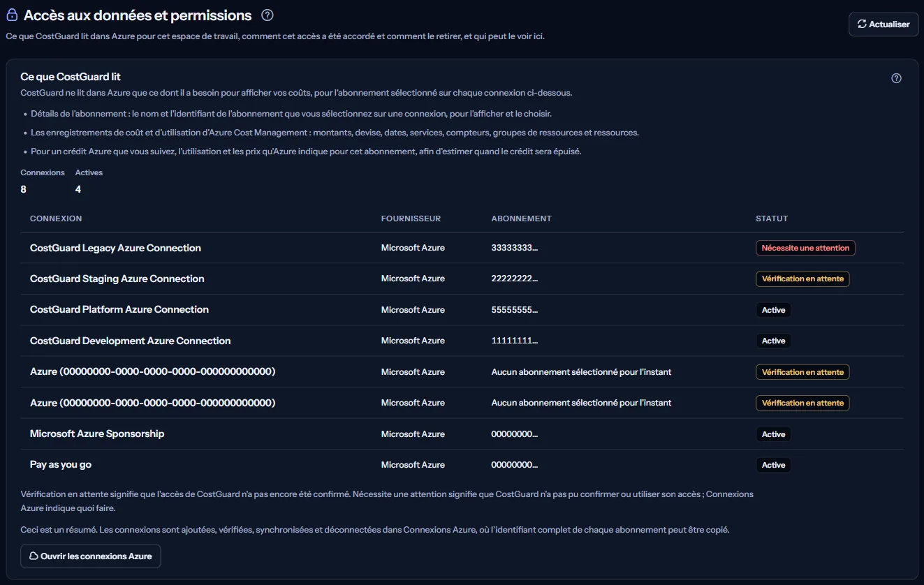Click the Ce que CostGuard lit heading
Image resolution: width=924 pixels, height=585 pixels.
(71, 77)
